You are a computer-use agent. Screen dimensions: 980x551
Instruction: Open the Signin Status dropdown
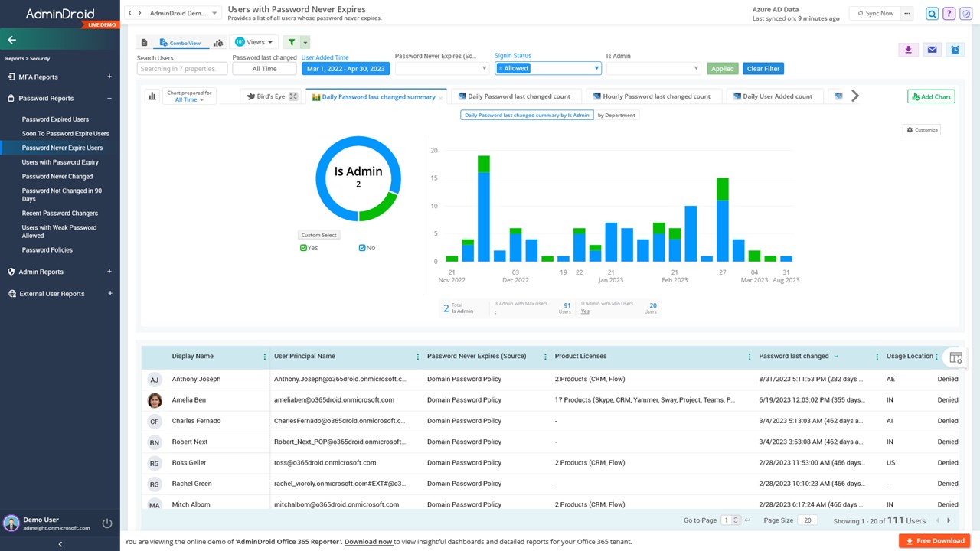[x=548, y=68]
